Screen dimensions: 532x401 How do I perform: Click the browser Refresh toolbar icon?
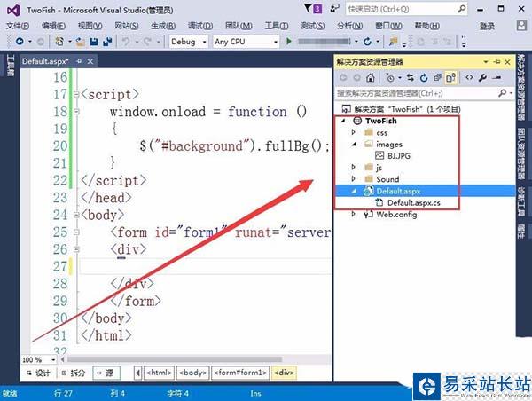(x=367, y=42)
